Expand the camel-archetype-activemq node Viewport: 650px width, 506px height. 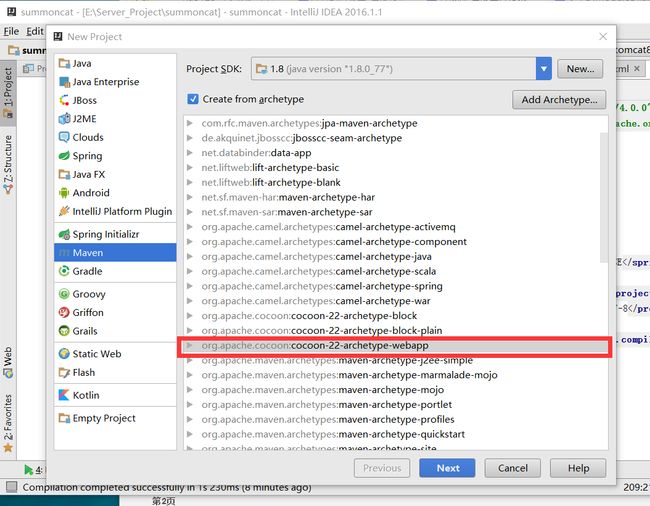click(x=190, y=227)
